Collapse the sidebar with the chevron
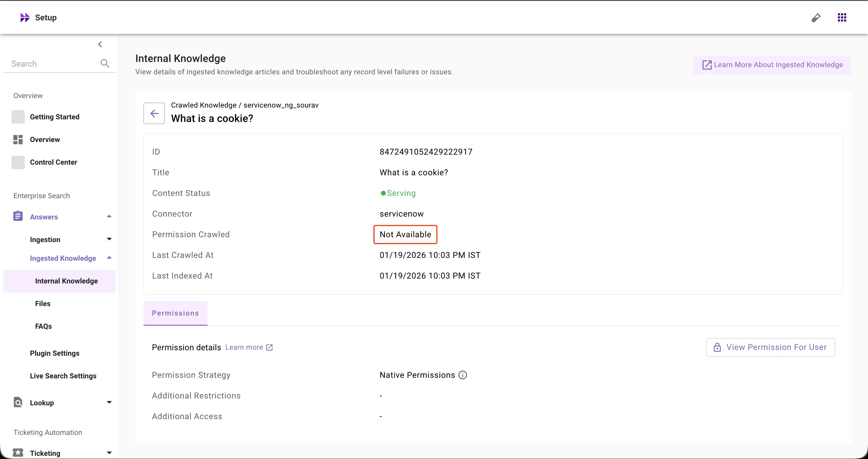Image resolution: width=868 pixels, height=459 pixels. tap(100, 44)
